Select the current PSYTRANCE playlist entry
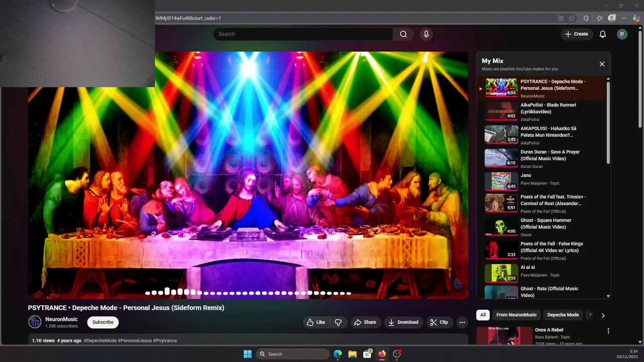This screenshot has width=644, height=362. point(543,88)
